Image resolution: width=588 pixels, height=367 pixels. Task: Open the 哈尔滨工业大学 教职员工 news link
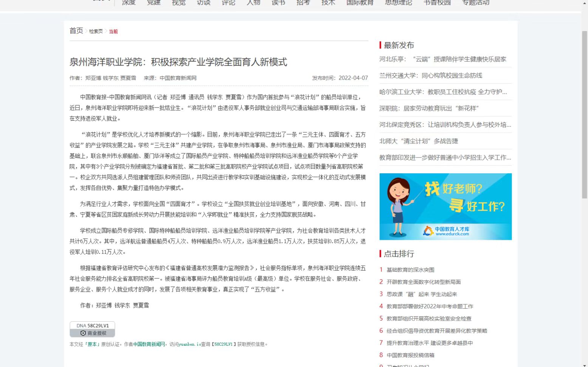tap(443, 92)
